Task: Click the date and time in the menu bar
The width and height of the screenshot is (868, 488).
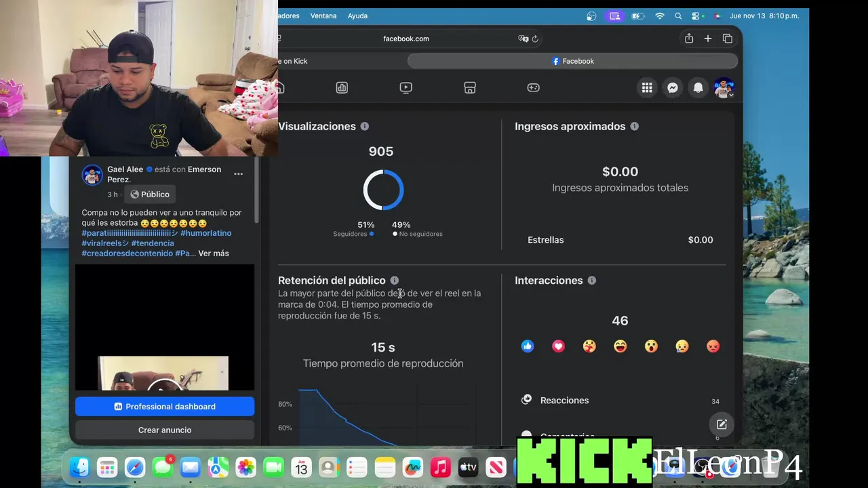Action: tap(764, 16)
